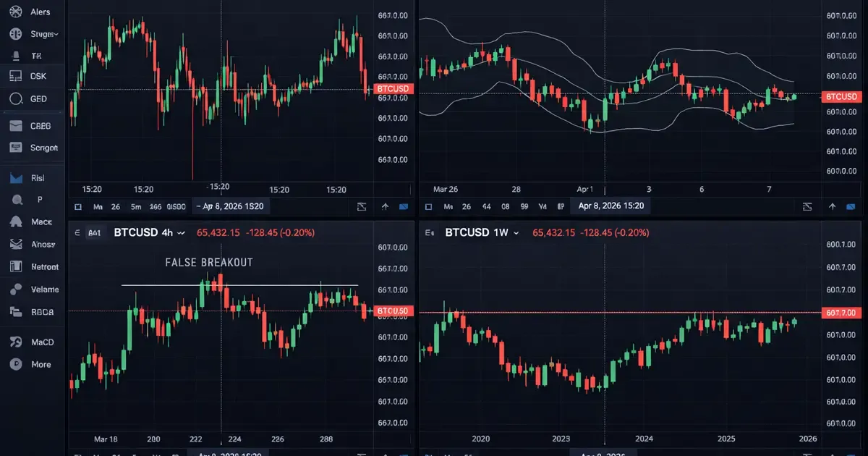The image size is (868, 456).
Task: Click red price label on 1W chart
Action: click(x=842, y=313)
